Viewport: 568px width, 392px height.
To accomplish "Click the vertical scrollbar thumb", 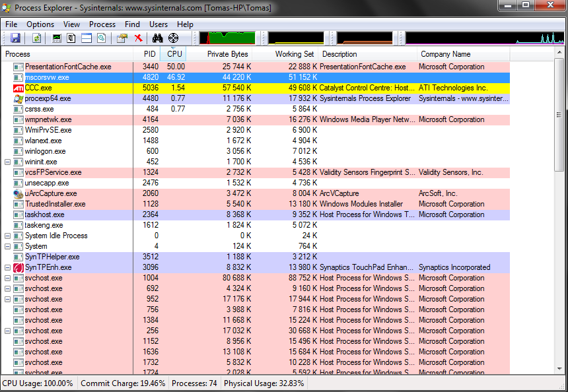I will click(559, 115).
